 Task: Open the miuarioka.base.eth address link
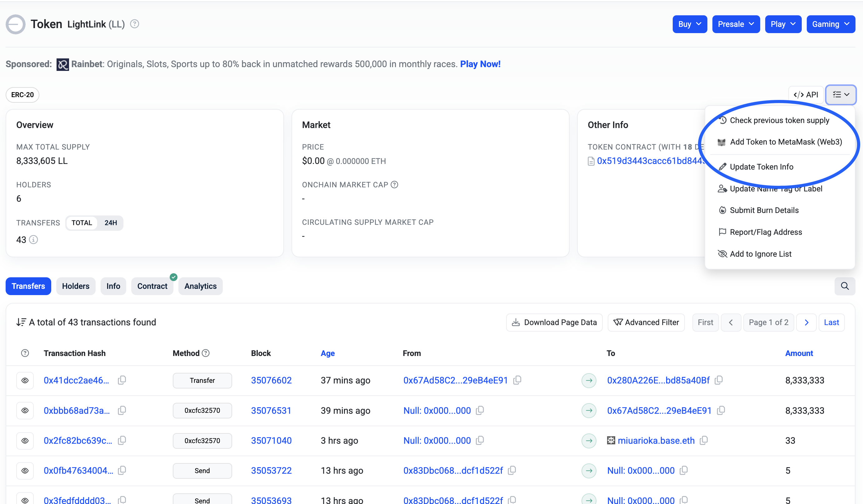click(x=656, y=441)
